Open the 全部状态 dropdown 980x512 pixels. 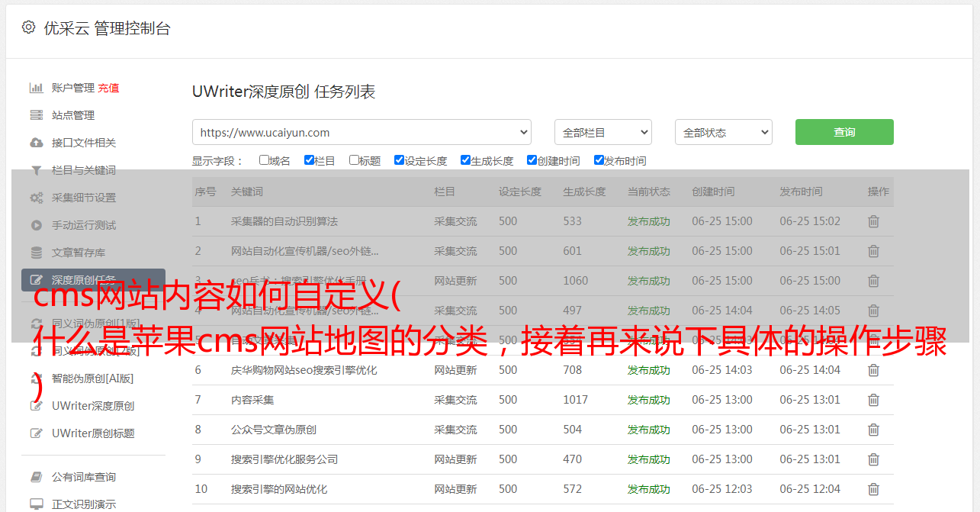pos(724,132)
